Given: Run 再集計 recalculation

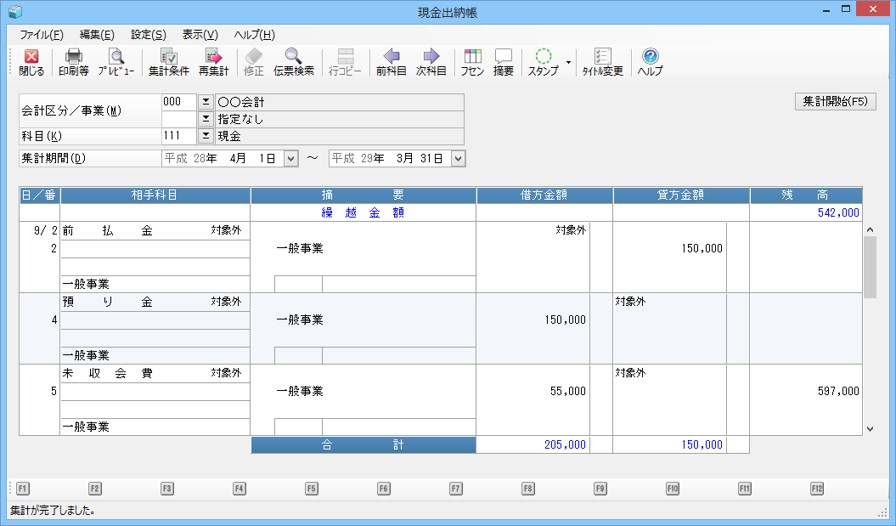Looking at the screenshot, I should pyautogui.click(x=213, y=62).
